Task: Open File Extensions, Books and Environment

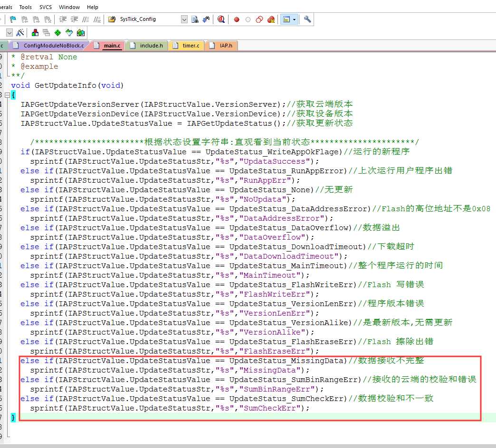Action: tap(35, 33)
